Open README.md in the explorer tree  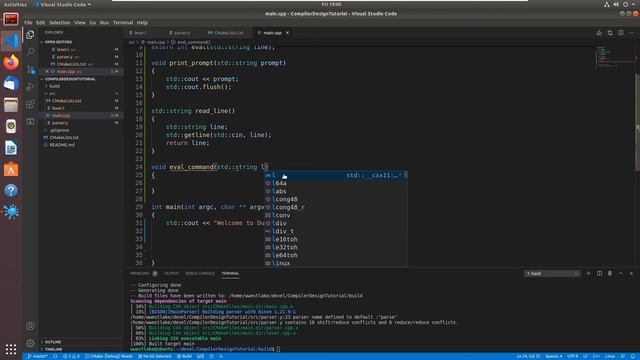(x=81, y=145)
